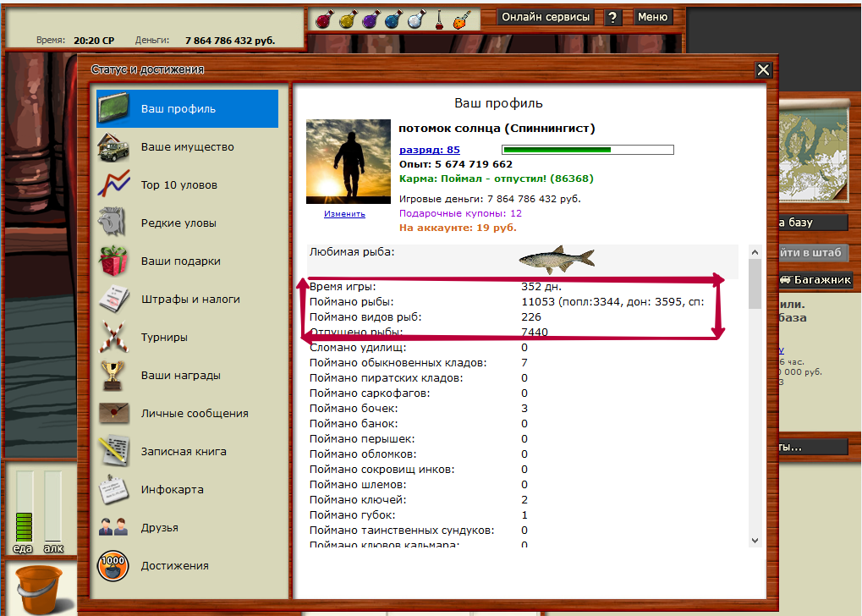Screen dimensions: 862x616
Task: Click the Поймано таинственных сундуков row
Action: click(x=524, y=531)
